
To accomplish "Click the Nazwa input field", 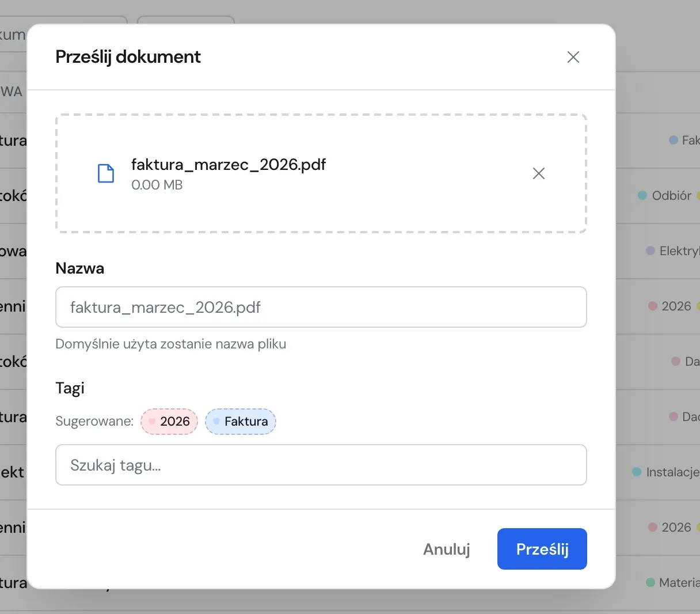I will pyautogui.click(x=321, y=307).
